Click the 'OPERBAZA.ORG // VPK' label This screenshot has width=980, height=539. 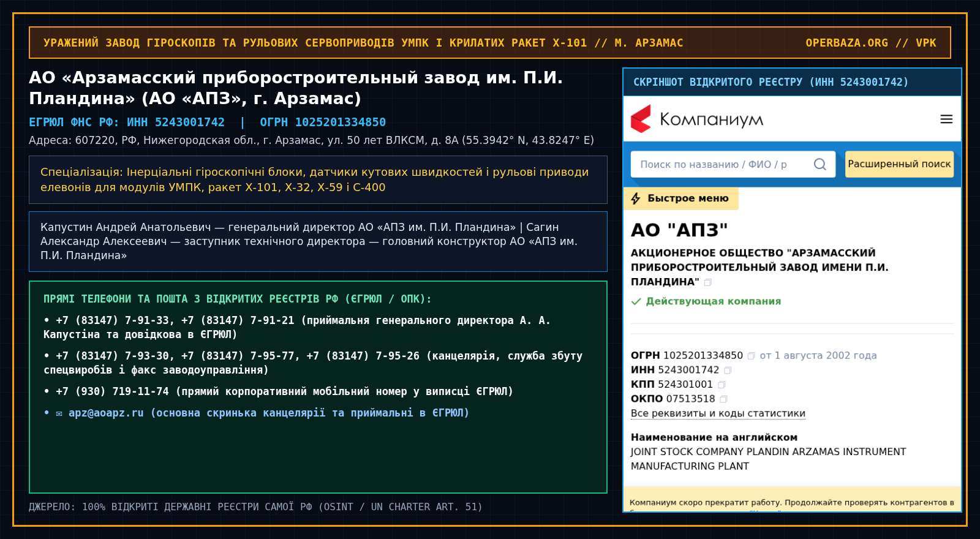[871, 43]
